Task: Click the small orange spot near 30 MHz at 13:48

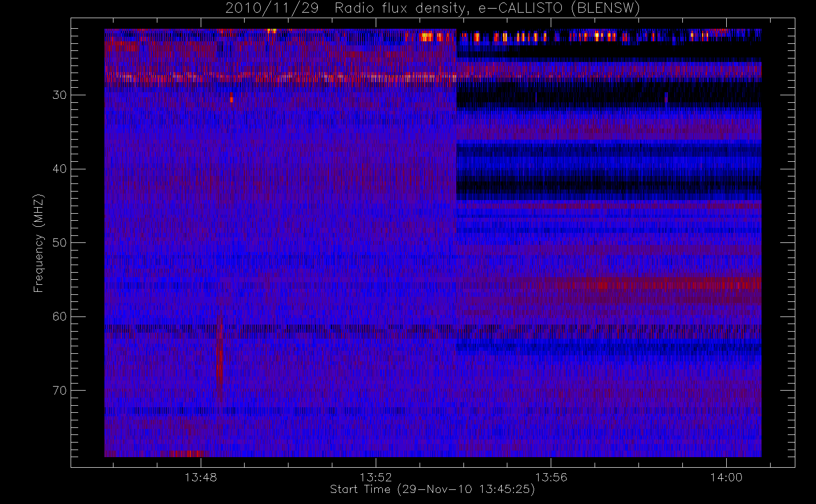Action: (231, 98)
